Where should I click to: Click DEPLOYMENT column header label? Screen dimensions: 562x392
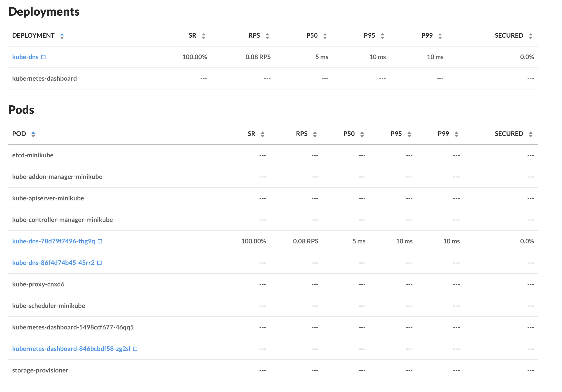tap(33, 35)
